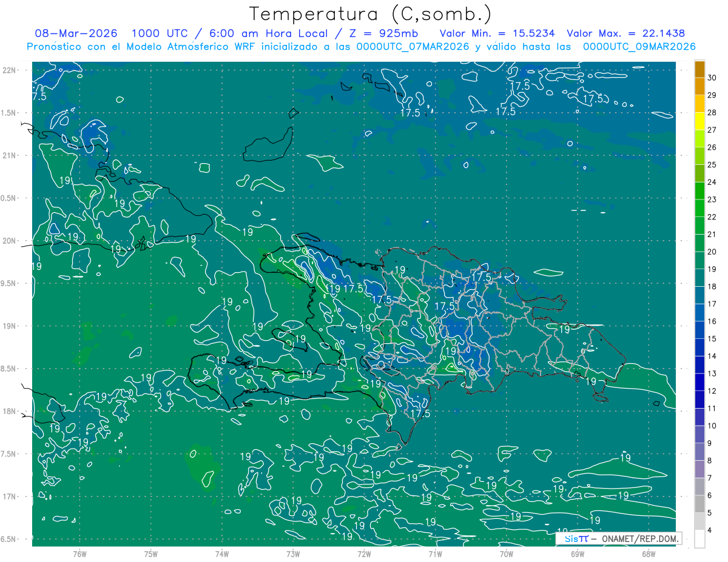Click the "28" label on the color scale

coord(712,113)
